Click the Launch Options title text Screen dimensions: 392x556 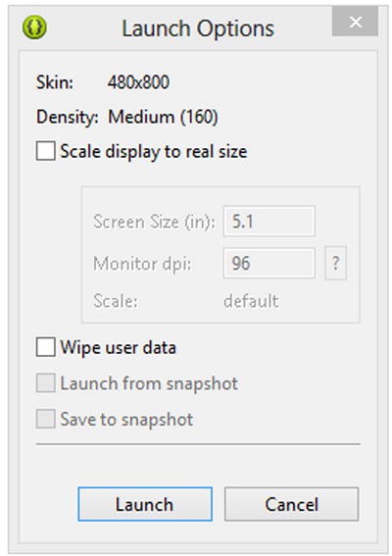pos(198,28)
